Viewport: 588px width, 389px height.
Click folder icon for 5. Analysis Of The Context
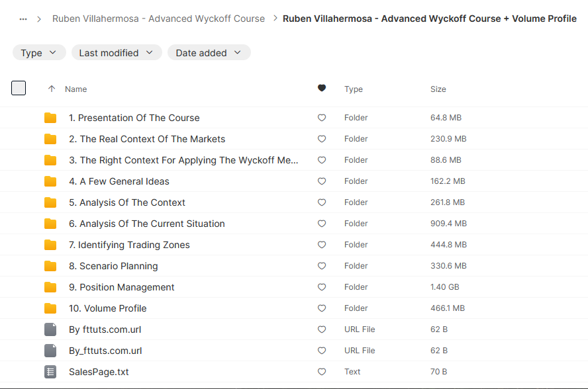(50, 202)
